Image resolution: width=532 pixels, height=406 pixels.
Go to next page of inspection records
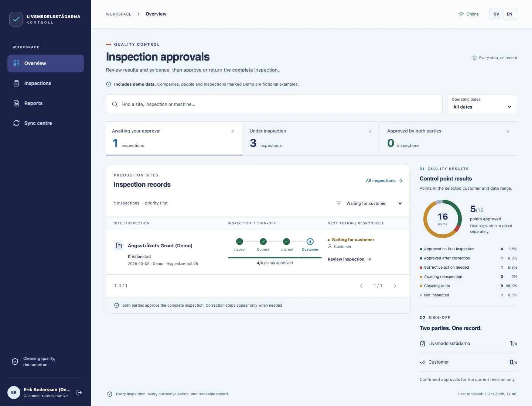coord(395,286)
